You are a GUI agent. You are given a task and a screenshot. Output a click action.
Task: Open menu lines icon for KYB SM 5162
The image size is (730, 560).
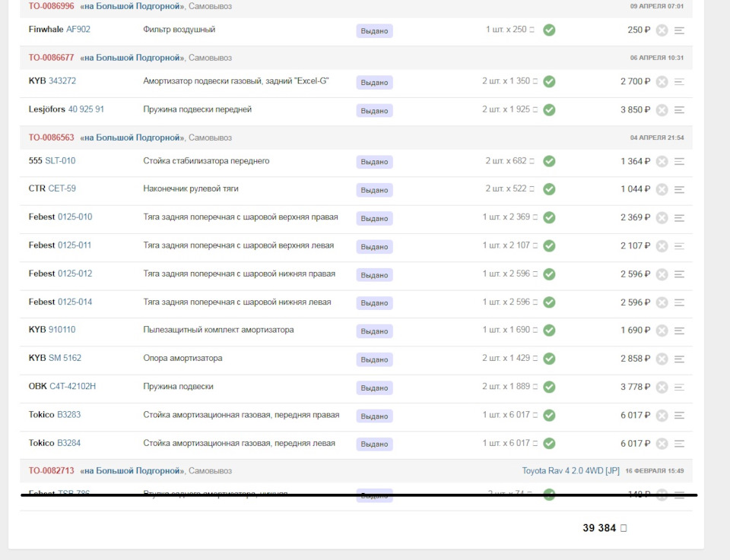[x=679, y=359]
